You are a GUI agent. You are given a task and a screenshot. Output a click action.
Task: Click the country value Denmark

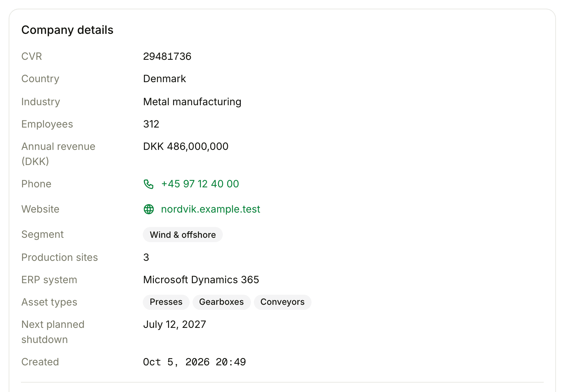[x=164, y=79]
